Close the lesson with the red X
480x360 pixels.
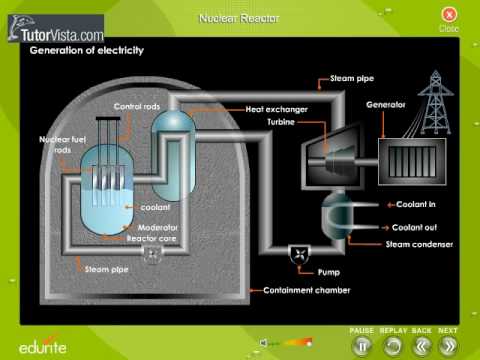pyautogui.click(x=449, y=15)
